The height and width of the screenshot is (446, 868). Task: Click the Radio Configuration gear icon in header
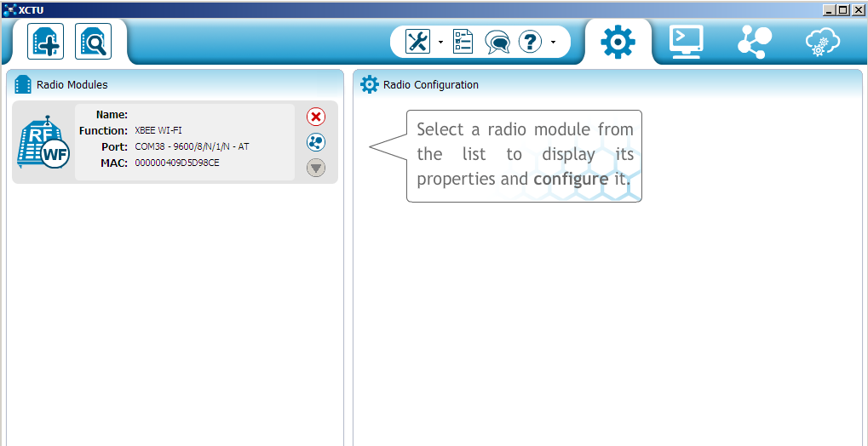(x=369, y=84)
